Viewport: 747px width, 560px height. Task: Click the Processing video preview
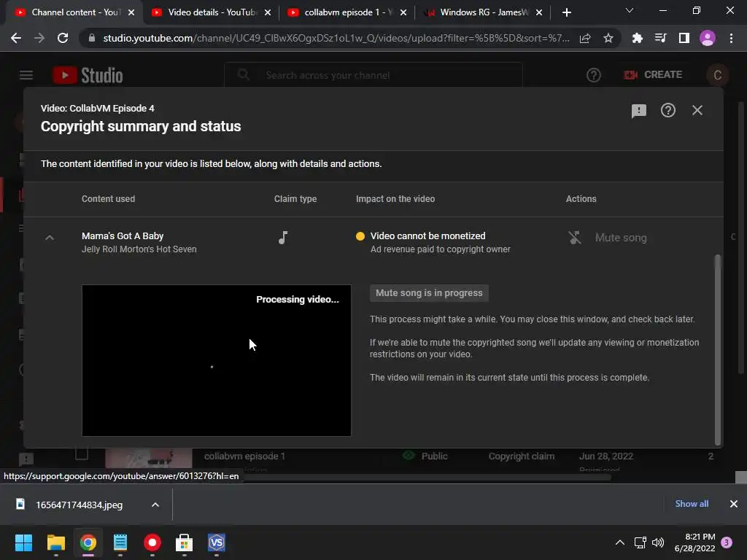[x=216, y=360]
